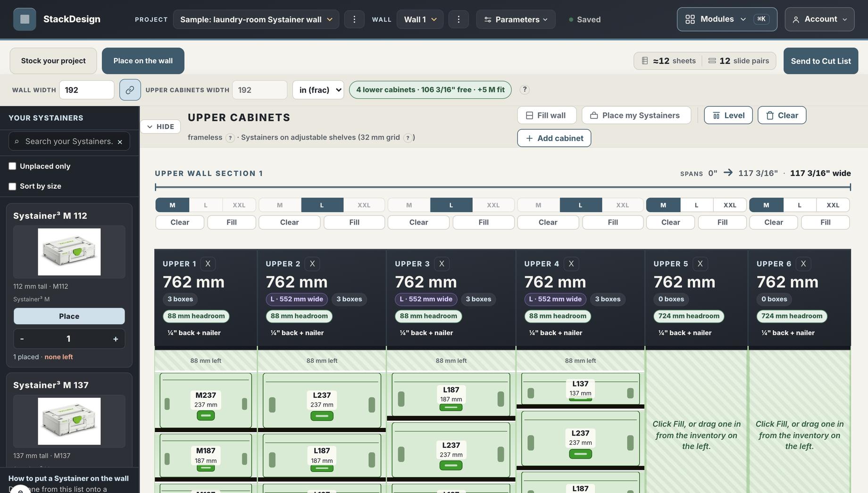Set Upper 4 size toggle to M
Screen dimensions: 868x493
coord(538,205)
